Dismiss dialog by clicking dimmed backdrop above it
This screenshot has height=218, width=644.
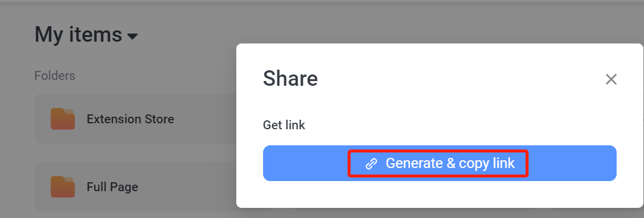[x=411, y=23]
